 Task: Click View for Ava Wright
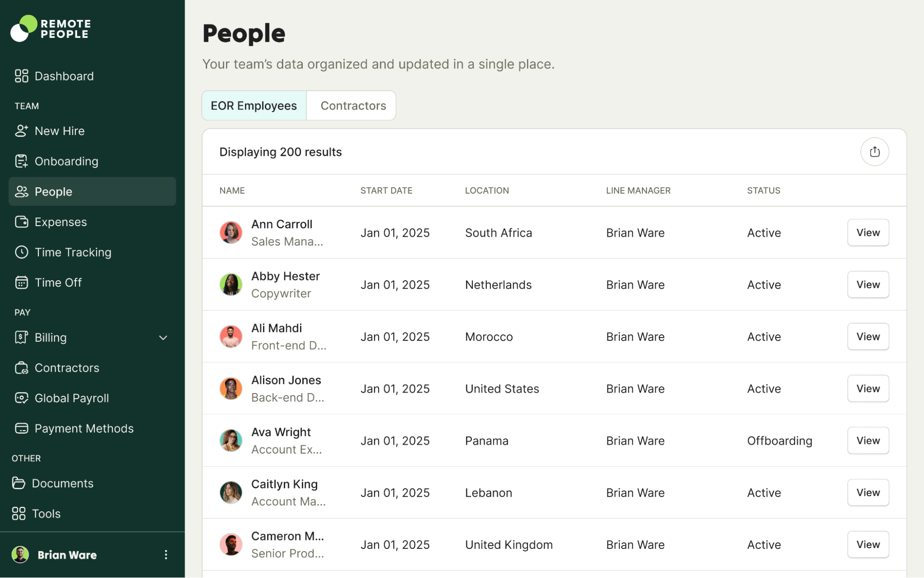coord(868,440)
